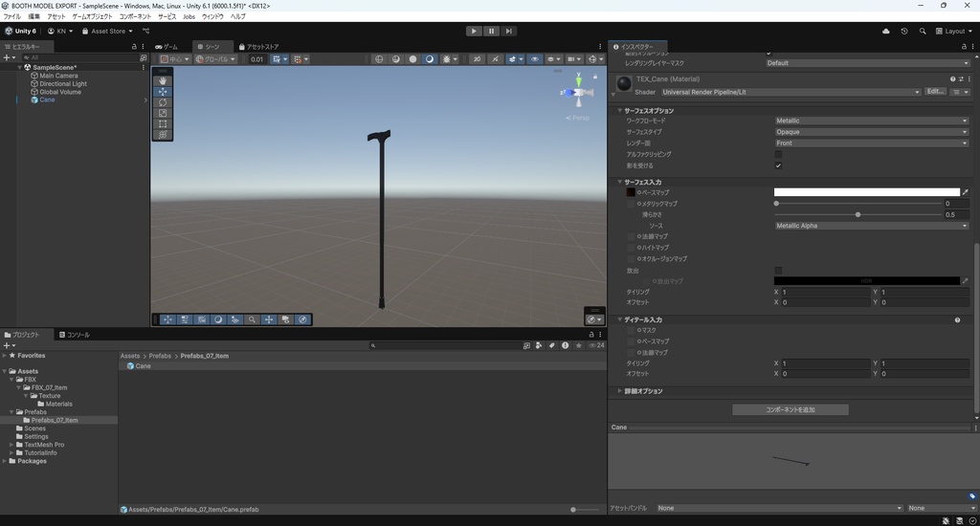
Task: Open the scene camera settings dropdown
Action: pos(572,58)
